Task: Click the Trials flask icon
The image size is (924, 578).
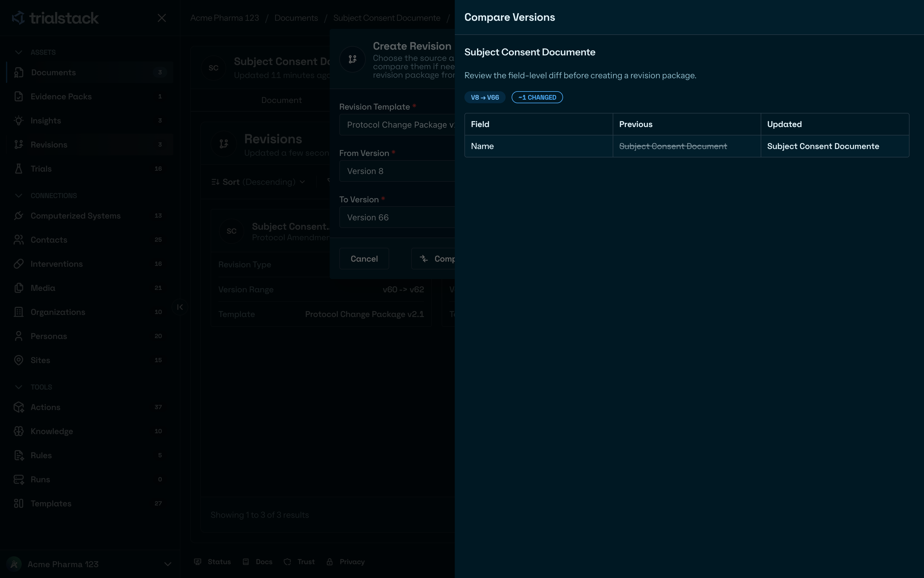Action: [x=19, y=169]
